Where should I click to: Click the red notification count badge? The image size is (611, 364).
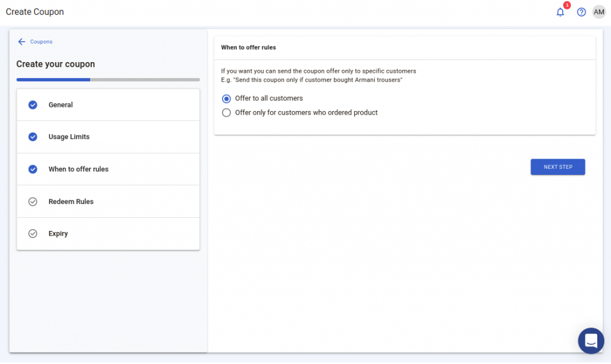(567, 5)
